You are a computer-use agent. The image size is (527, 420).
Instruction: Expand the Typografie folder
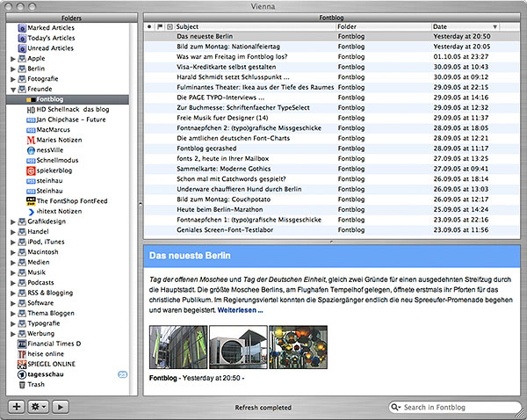pyautogui.click(x=13, y=323)
